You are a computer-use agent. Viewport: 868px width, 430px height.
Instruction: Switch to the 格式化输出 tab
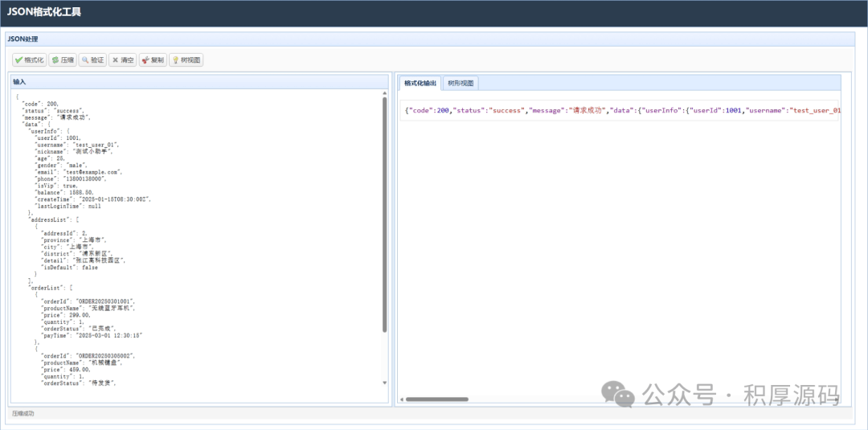point(420,83)
